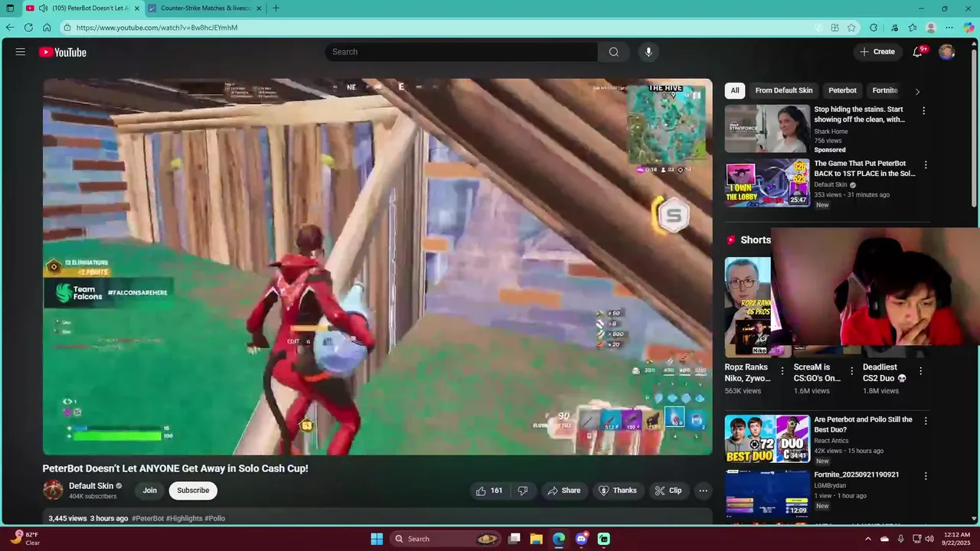Open options for the Shark Home ad
Image resolution: width=980 pixels, height=551 pixels.
coord(923,111)
